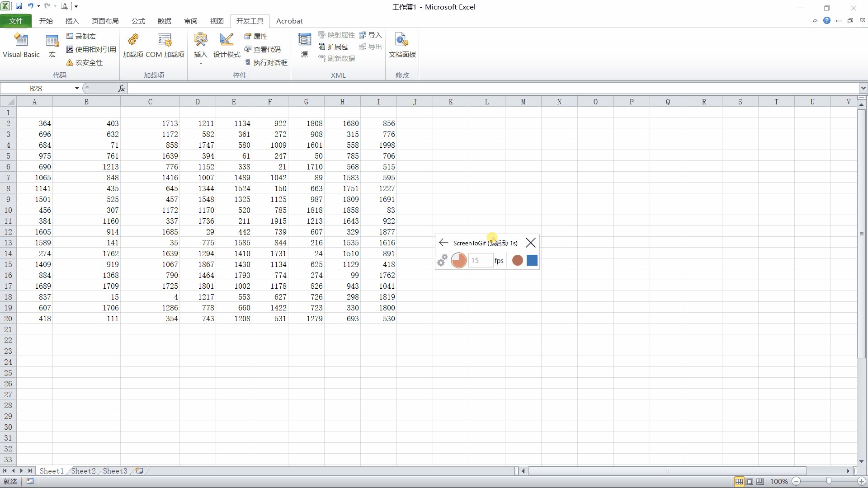
Task: Switch to Page Layout view in status bar
Action: click(750, 482)
